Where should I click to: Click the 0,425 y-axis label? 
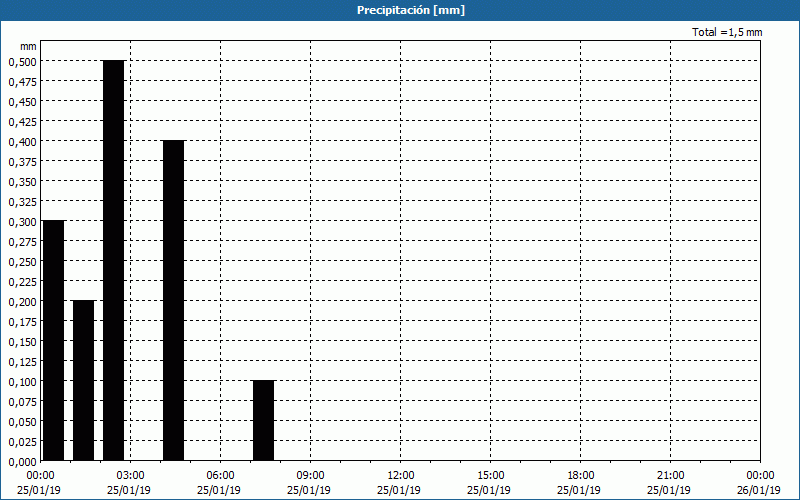(23, 121)
